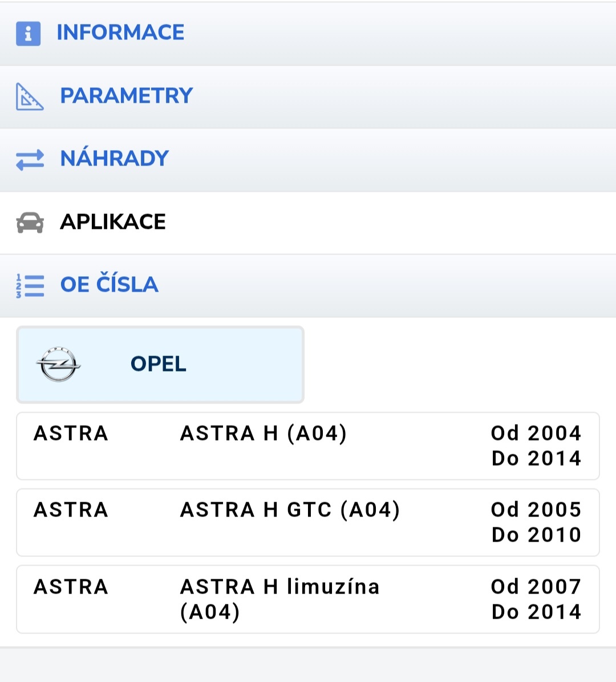Click the Od 2005 Do 2010 year range
616x682 pixels.
point(536,522)
